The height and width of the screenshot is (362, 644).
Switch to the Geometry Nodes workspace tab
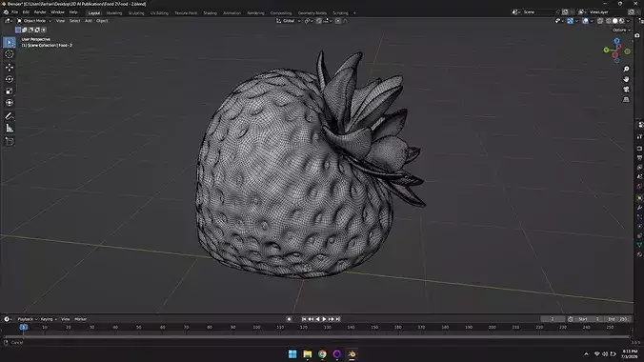coord(312,13)
